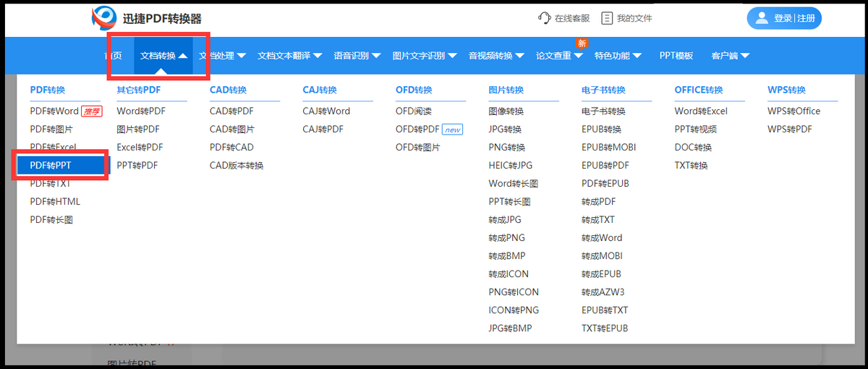The image size is (868, 369).
Task: Select HEIC转JPG
Action: (x=511, y=166)
